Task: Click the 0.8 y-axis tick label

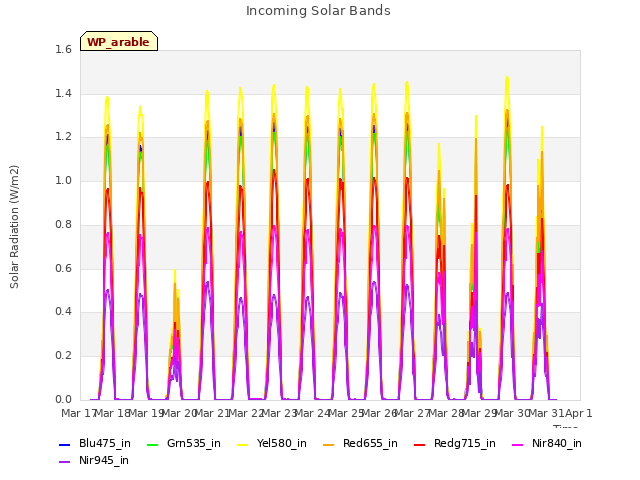Action: click(x=63, y=224)
